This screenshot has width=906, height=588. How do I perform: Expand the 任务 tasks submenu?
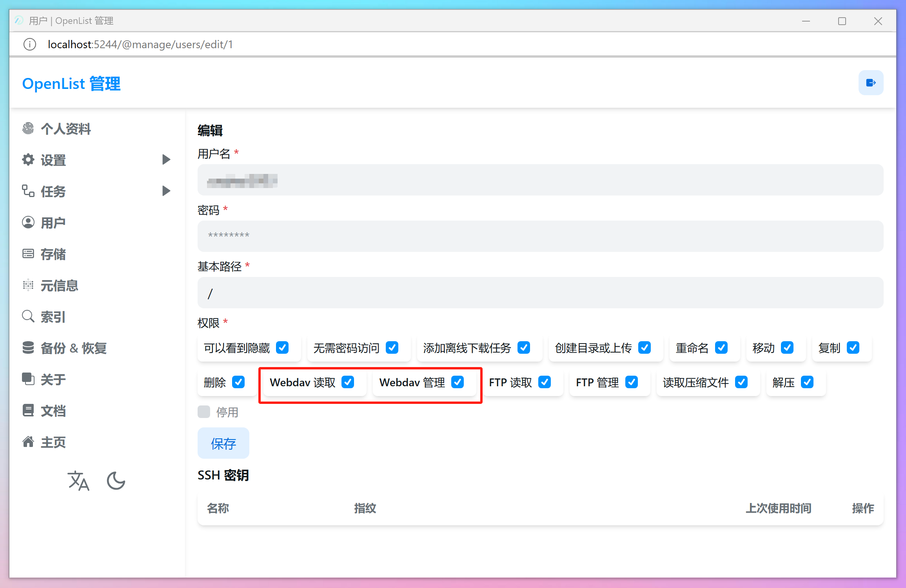tap(166, 191)
